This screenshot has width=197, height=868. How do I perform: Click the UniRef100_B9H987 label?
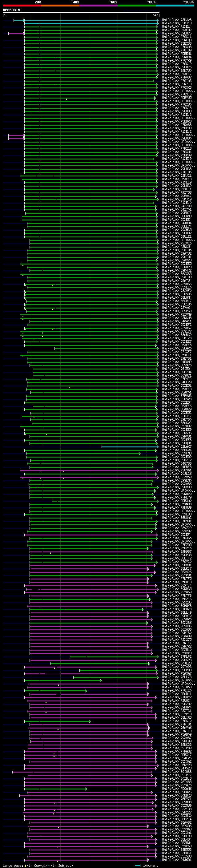point(176,551)
